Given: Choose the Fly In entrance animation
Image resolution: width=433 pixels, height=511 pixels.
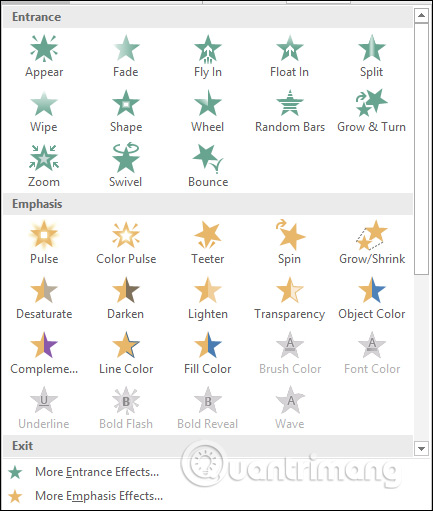Looking at the screenshot, I should coord(208,56).
